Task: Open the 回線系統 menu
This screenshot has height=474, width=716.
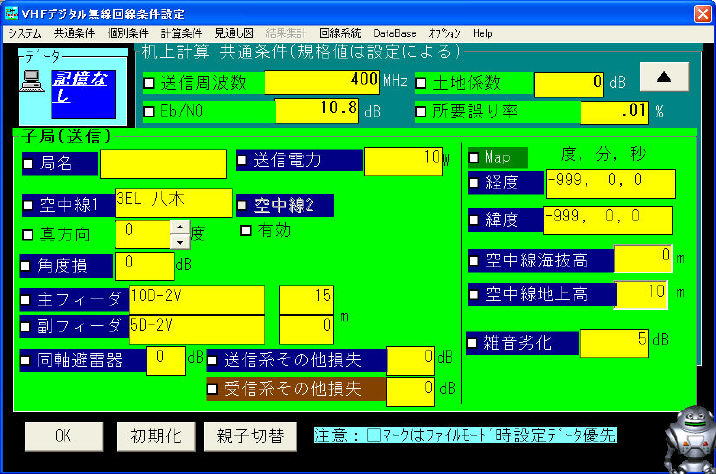Action: pyautogui.click(x=342, y=33)
